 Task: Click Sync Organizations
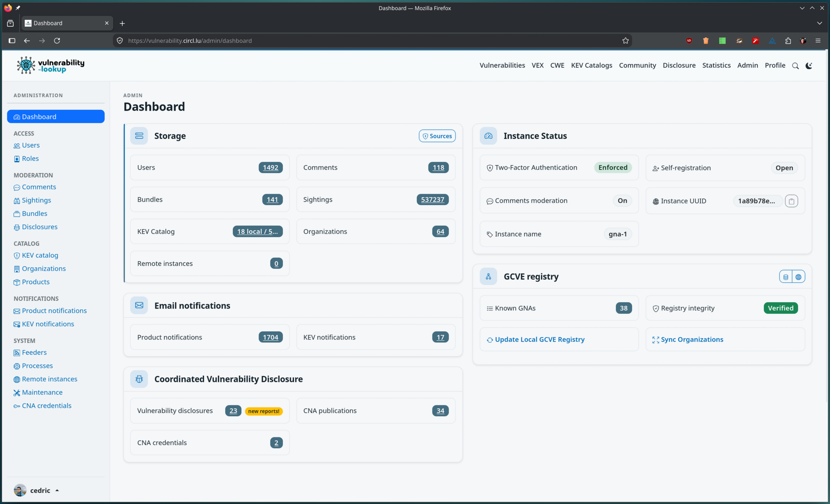(x=688, y=340)
